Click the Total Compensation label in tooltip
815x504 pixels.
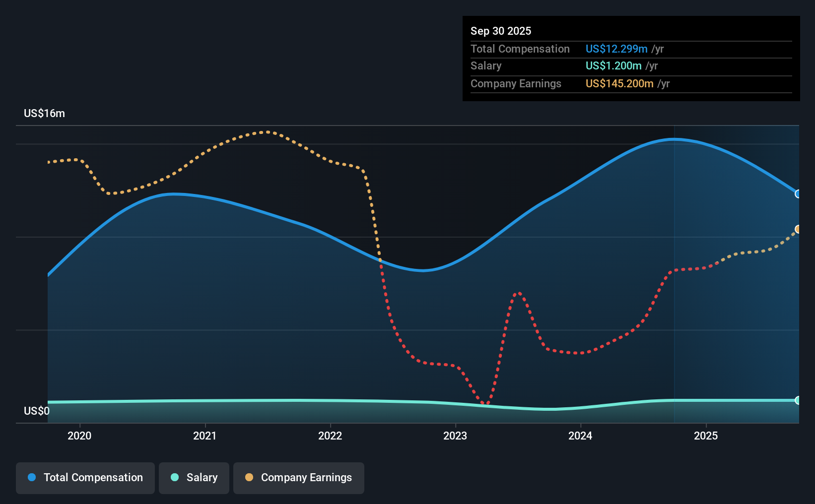(x=520, y=49)
